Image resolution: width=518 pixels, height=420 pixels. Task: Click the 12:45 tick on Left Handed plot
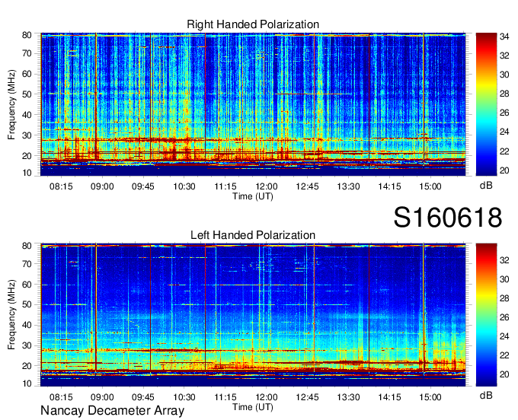coord(307,397)
